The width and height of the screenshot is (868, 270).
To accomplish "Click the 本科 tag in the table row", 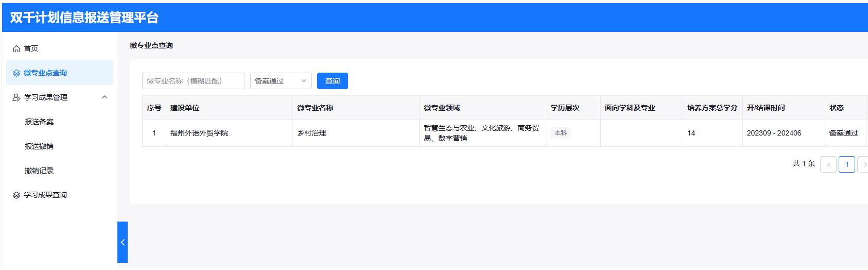I will pyautogui.click(x=560, y=133).
